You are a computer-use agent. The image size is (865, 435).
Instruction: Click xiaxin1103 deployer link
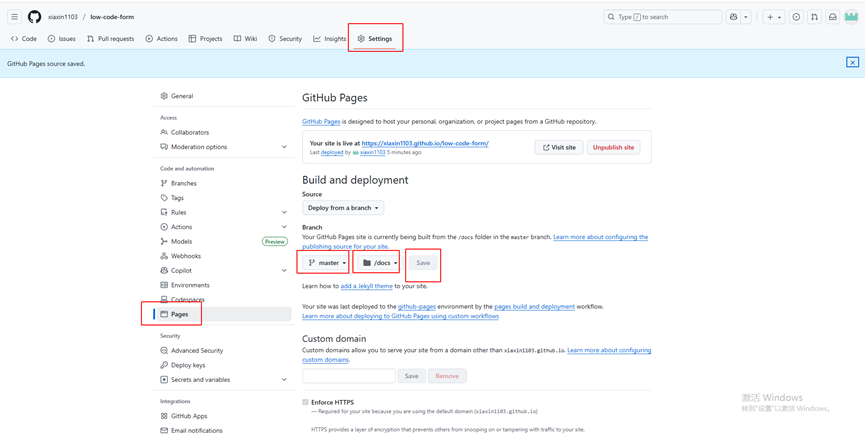(x=372, y=152)
